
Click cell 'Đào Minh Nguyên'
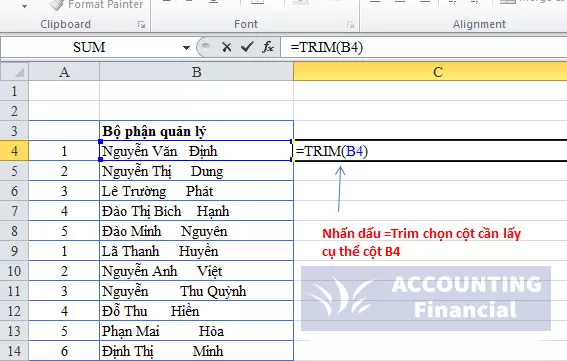[x=196, y=231]
